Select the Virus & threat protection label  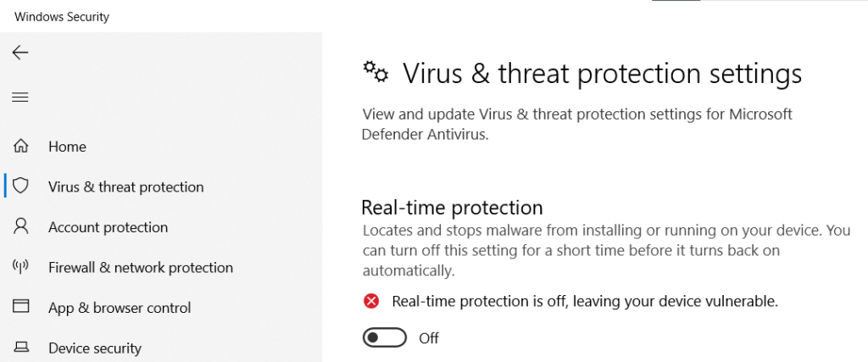click(126, 187)
